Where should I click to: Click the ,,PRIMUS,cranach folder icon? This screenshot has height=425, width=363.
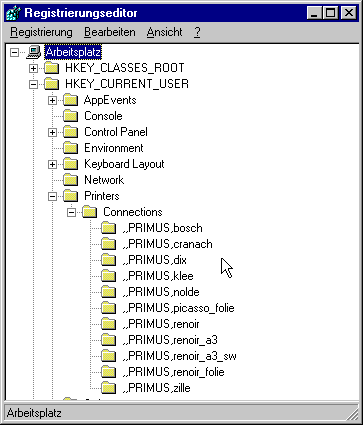[109, 244]
